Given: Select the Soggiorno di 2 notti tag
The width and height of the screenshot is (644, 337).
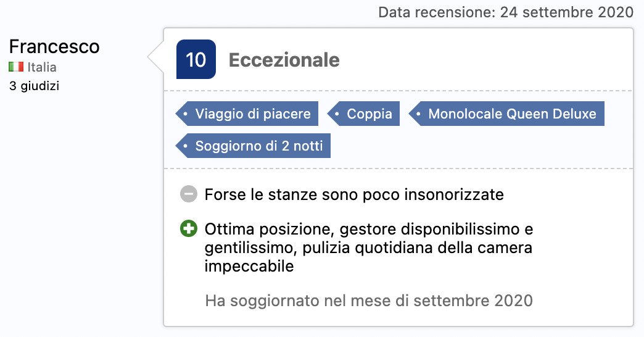Looking at the screenshot, I should tap(253, 146).
